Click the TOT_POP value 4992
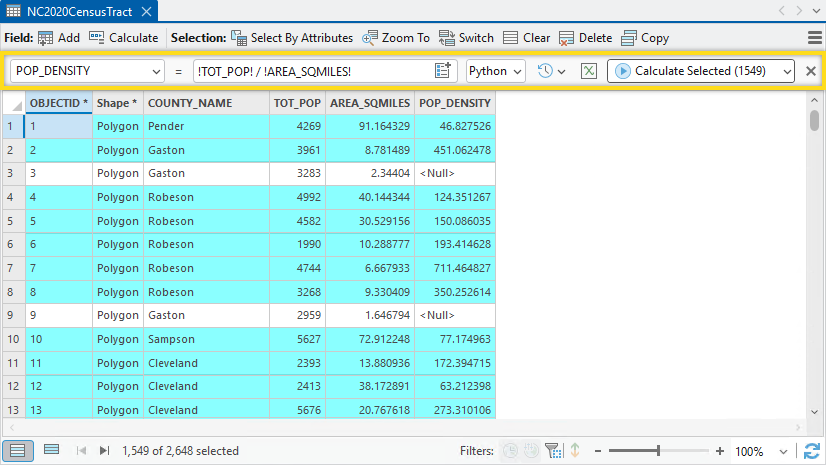 click(297, 197)
